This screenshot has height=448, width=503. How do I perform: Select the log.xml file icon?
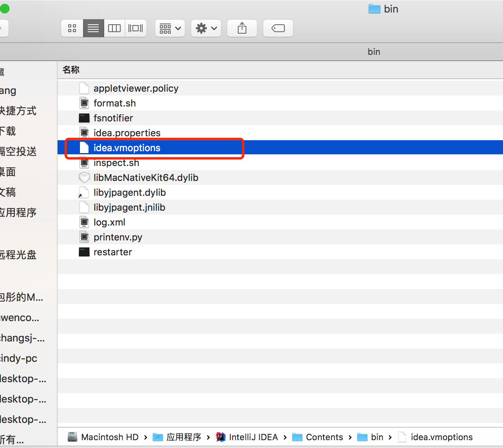(84, 222)
